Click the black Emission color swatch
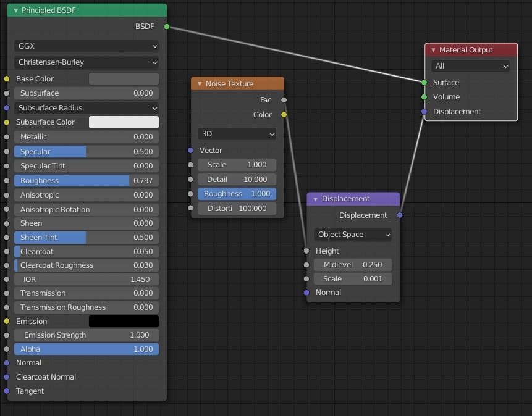The image size is (532, 416). coord(124,322)
